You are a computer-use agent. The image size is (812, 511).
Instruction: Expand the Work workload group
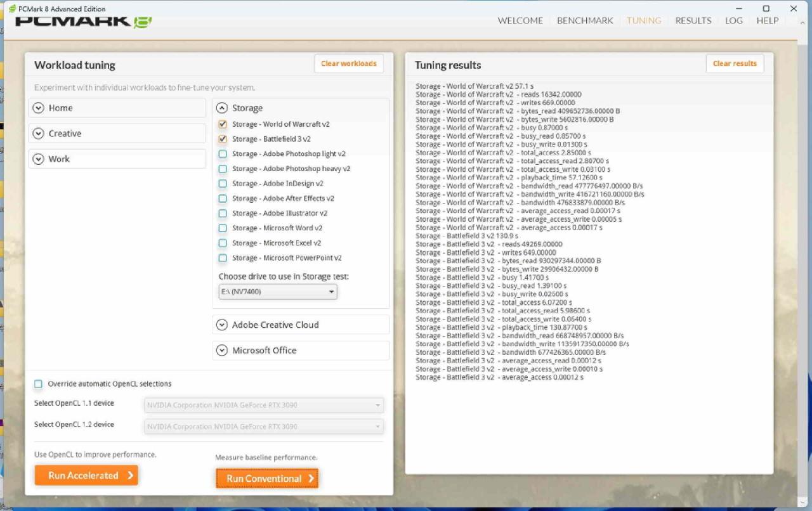pyautogui.click(x=117, y=158)
